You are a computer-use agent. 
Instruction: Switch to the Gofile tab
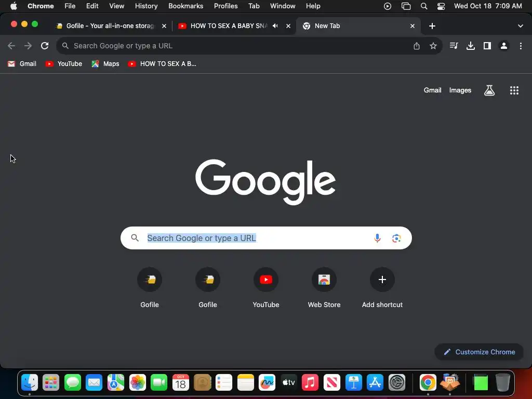coord(110,26)
